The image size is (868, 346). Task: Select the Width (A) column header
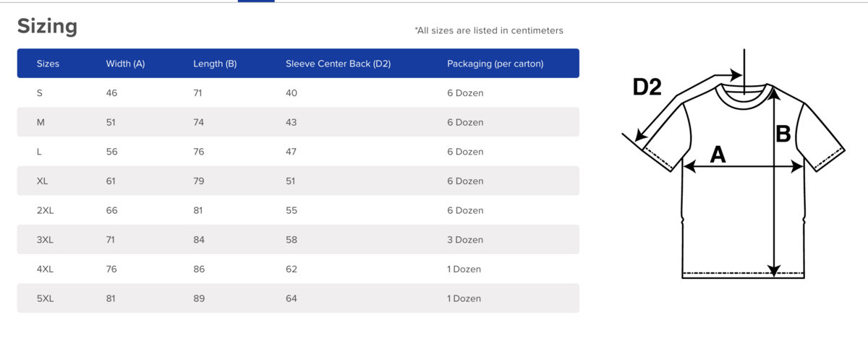[x=125, y=64]
